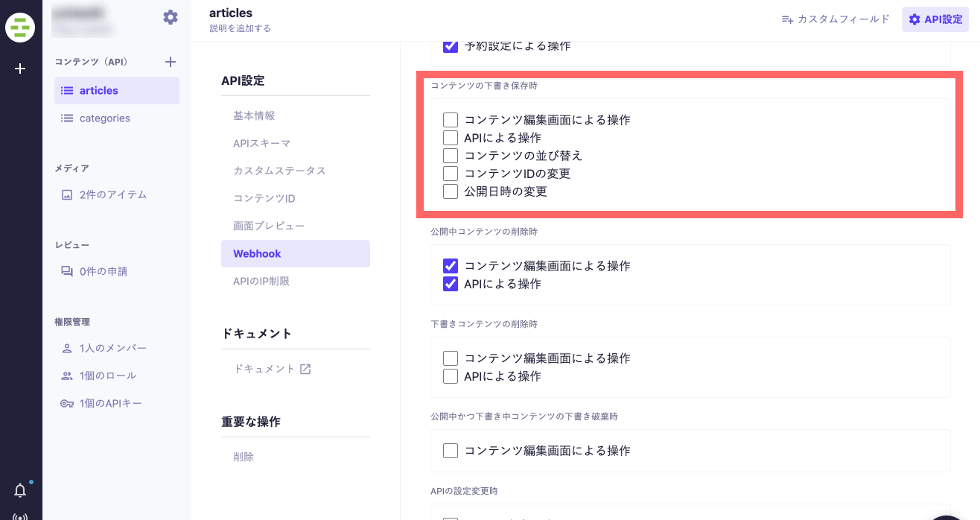Viewport: 980px width, 520px height.
Task: Open the categories API in sidebar
Action: [117, 118]
